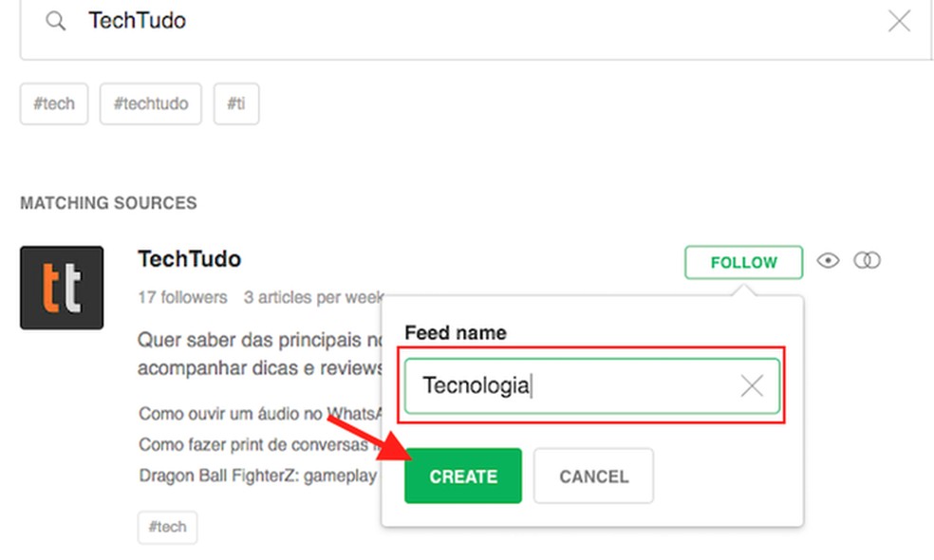Viewport: 934px width, 560px height.
Task: Clear the Feed name input using its X icon
Action: point(752,385)
